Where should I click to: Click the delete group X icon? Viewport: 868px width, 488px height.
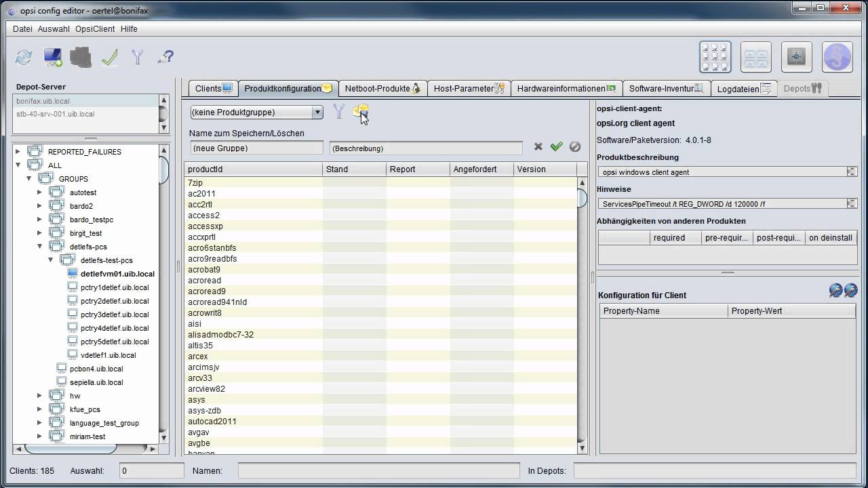coord(538,146)
